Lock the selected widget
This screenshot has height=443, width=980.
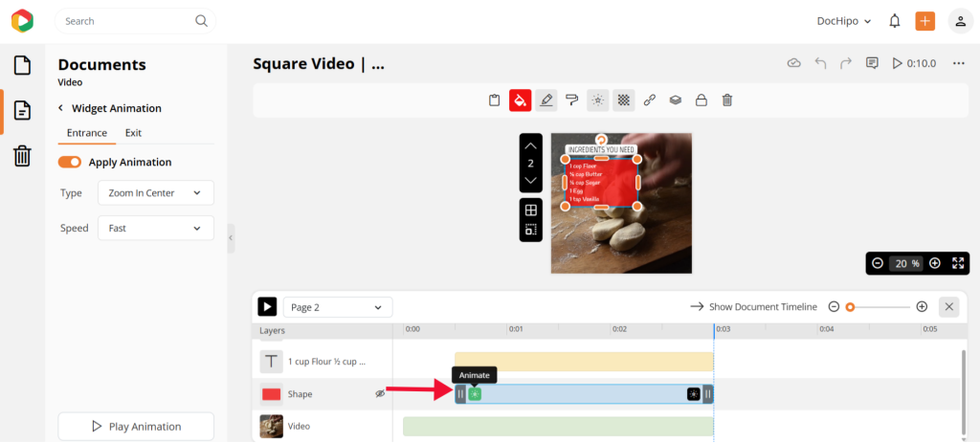pos(702,100)
